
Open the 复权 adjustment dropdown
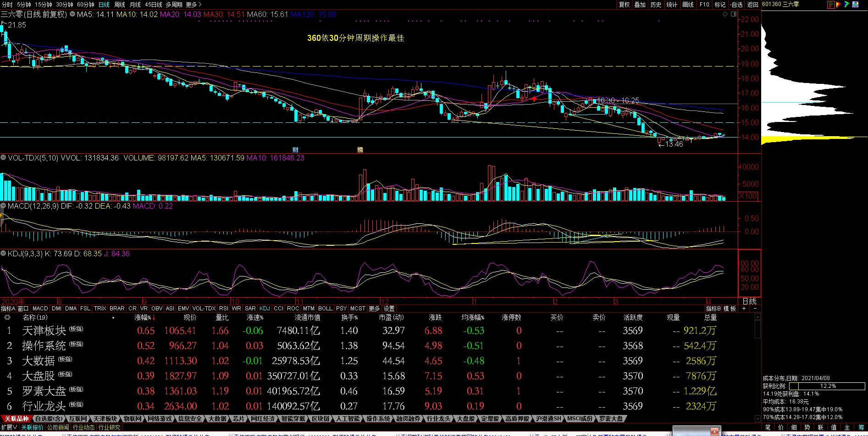[x=625, y=5]
